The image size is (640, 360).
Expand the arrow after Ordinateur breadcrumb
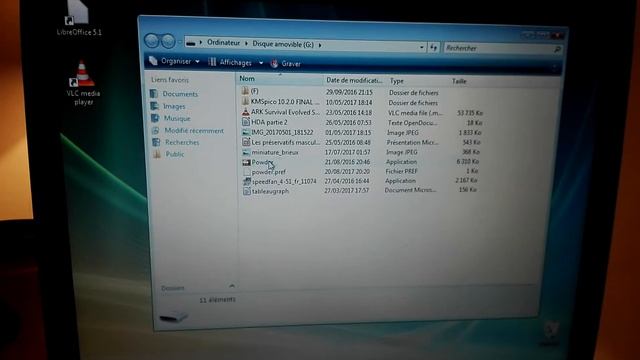(246, 43)
